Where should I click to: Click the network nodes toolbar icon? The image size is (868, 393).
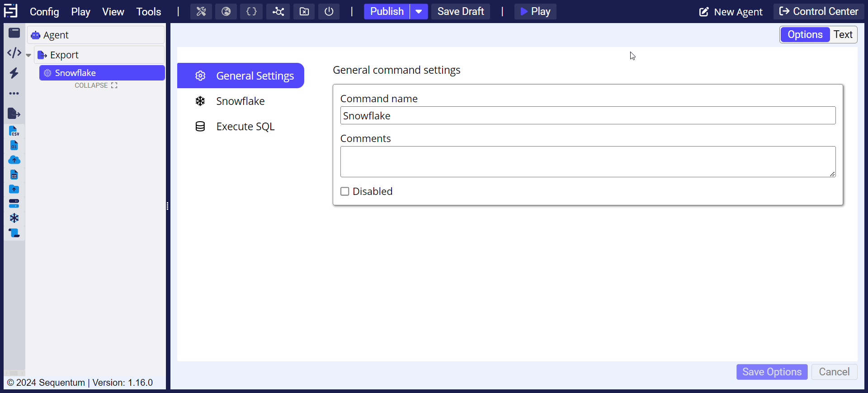pos(278,12)
